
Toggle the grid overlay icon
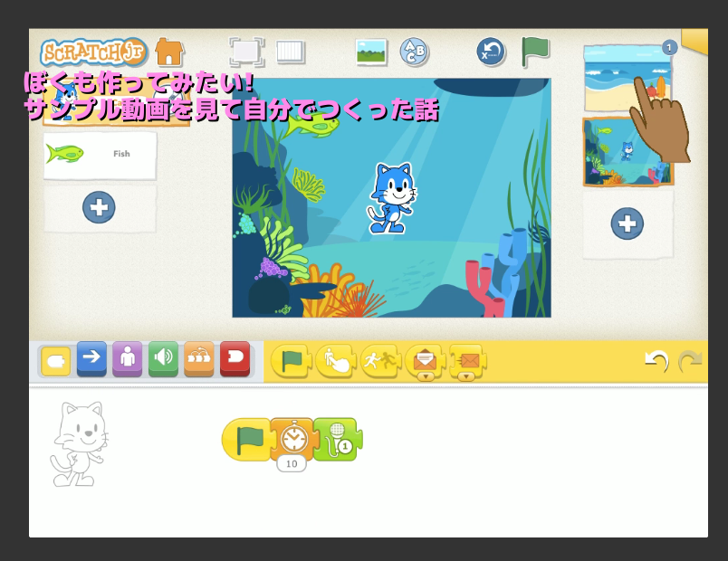(x=290, y=52)
